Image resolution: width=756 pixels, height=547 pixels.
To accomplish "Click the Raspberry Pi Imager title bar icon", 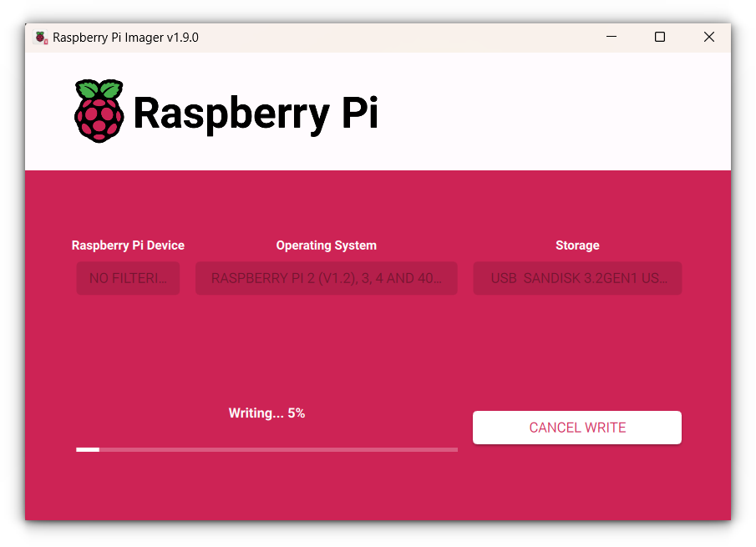I will (x=41, y=38).
